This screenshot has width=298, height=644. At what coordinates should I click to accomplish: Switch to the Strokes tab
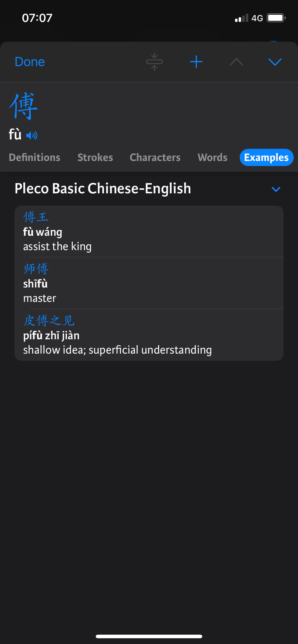coord(95,157)
